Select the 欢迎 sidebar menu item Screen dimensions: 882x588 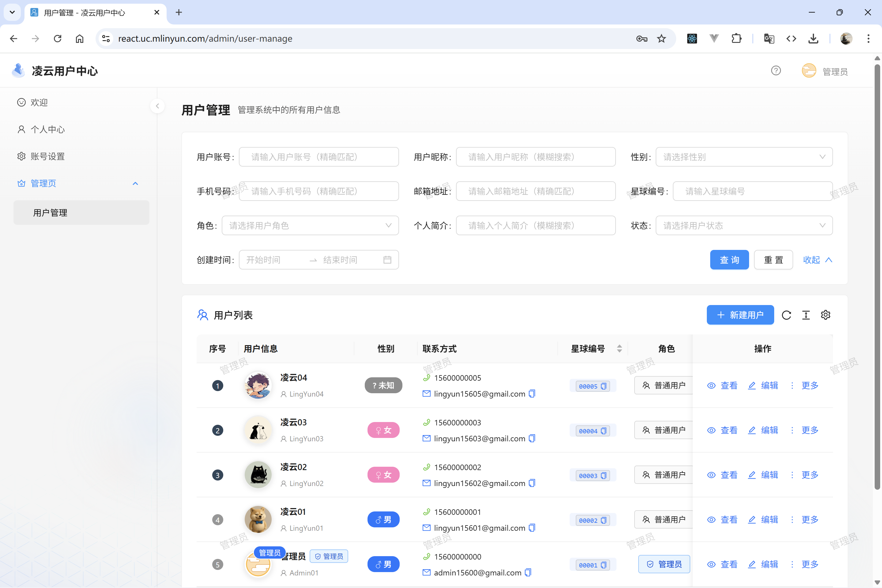tap(39, 102)
